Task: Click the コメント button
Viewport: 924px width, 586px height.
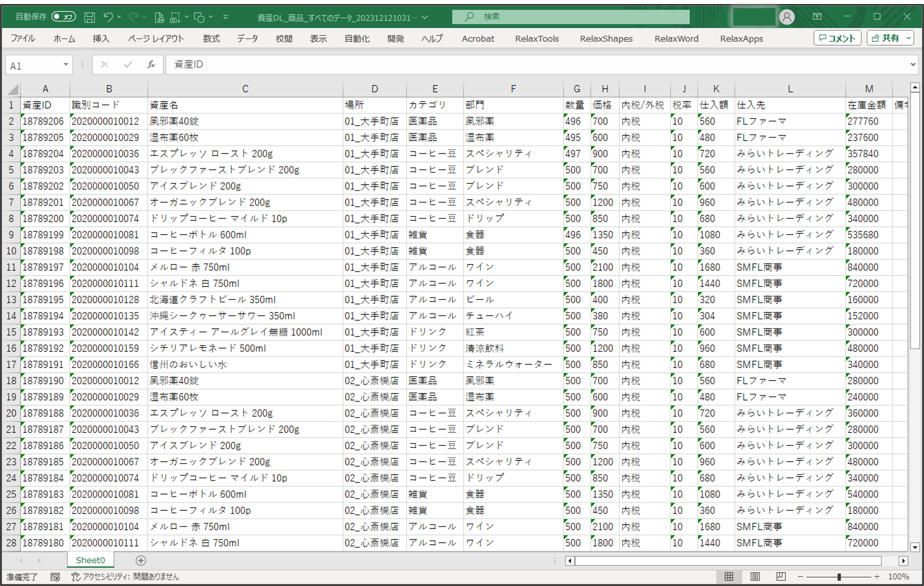Action: tap(837, 38)
